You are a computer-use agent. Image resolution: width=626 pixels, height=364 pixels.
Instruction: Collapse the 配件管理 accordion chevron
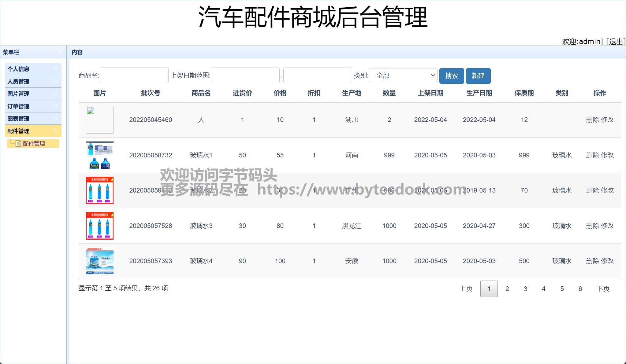56,131
